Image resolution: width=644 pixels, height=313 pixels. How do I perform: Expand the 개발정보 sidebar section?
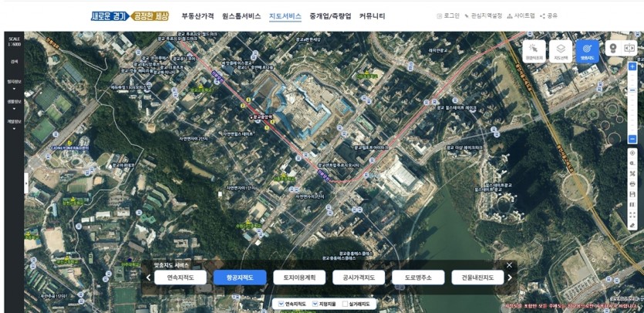point(14,123)
